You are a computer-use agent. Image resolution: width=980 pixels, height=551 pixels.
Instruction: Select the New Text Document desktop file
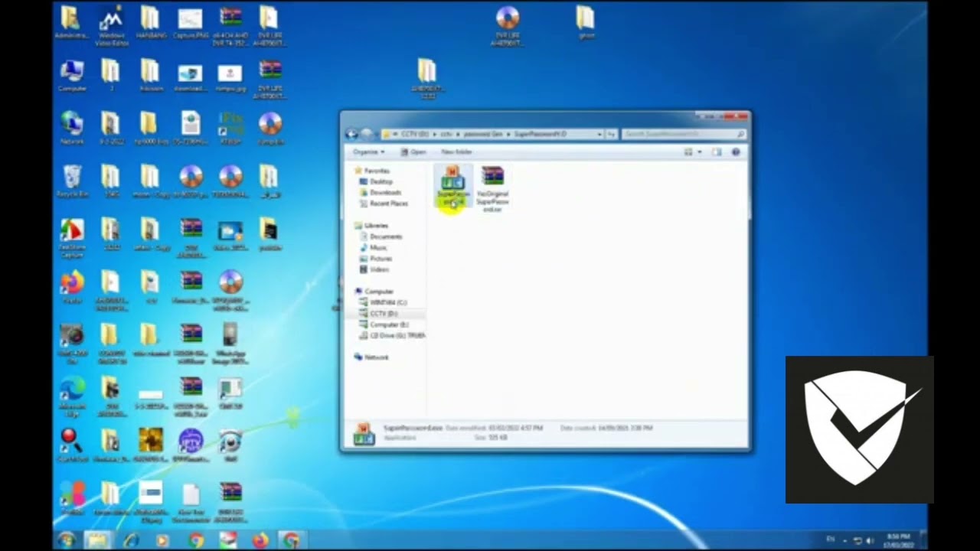191,502
